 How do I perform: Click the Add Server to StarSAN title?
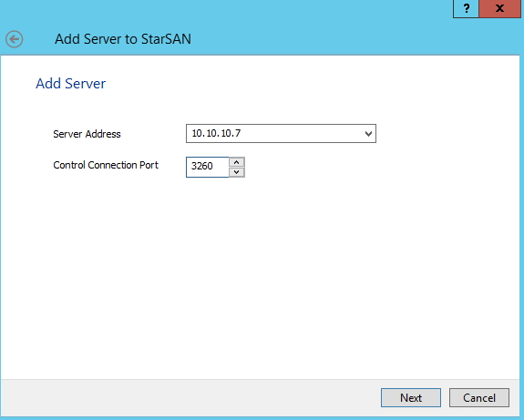coord(123,39)
